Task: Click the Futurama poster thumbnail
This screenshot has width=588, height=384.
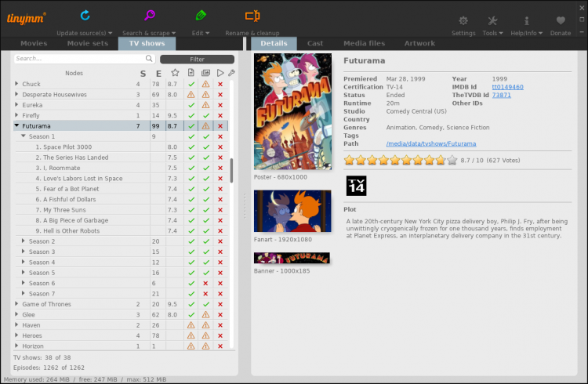Action: coord(292,112)
